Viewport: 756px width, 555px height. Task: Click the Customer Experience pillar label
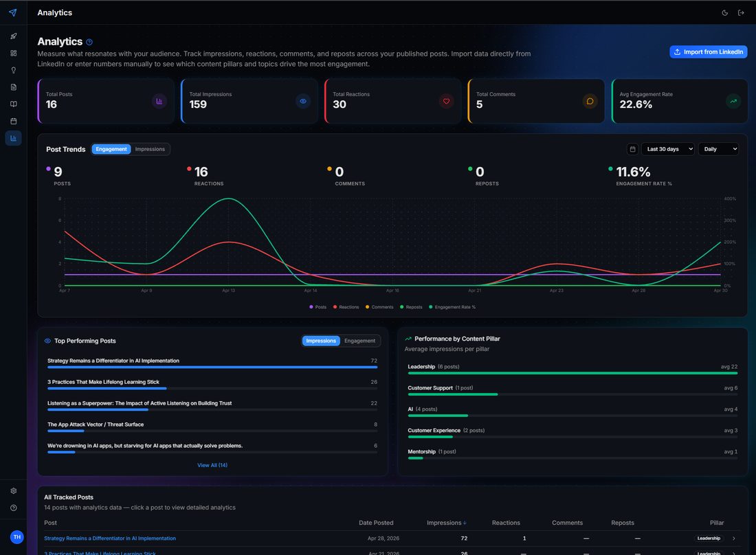pyautogui.click(x=434, y=430)
